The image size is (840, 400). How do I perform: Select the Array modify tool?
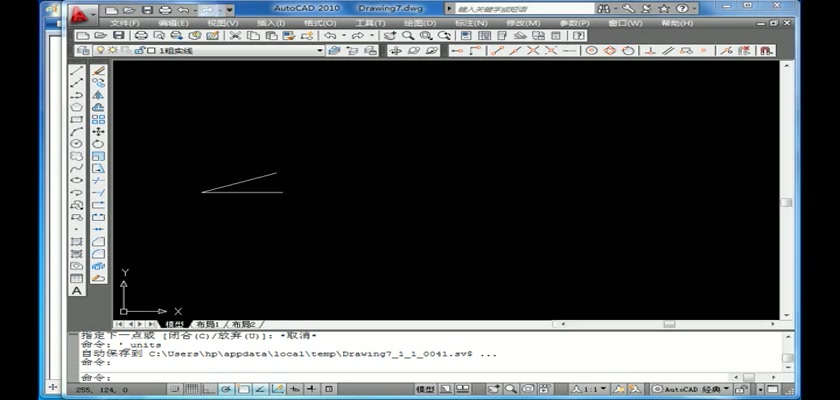click(98, 119)
